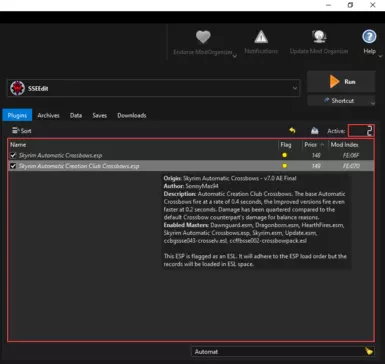
Task: Click the Update Mod Organizer globe icon
Action: click(x=319, y=37)
